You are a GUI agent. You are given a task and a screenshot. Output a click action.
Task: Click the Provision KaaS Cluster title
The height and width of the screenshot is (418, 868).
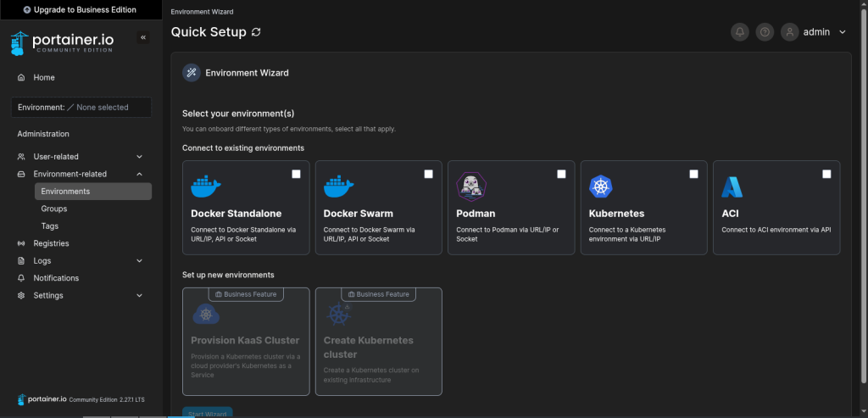(245, 341)
